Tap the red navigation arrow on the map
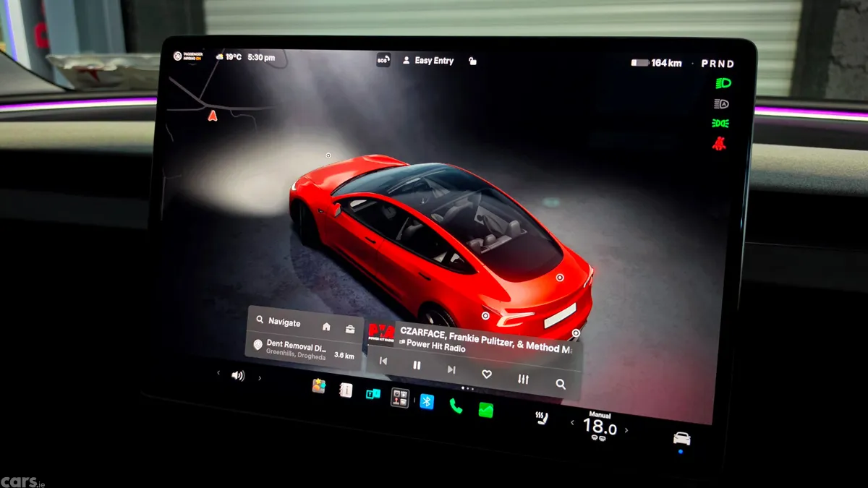Screen dimensions: 868x488 [x=213, y=115]
